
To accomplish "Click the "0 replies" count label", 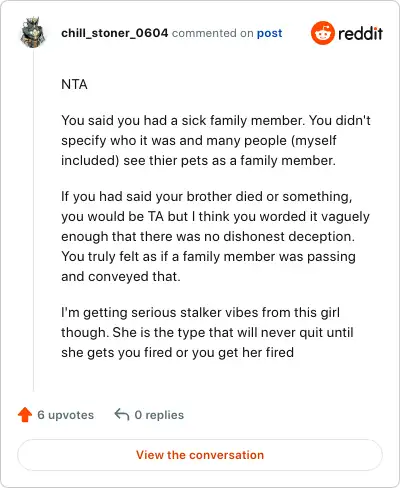I will tap(159, 415).
